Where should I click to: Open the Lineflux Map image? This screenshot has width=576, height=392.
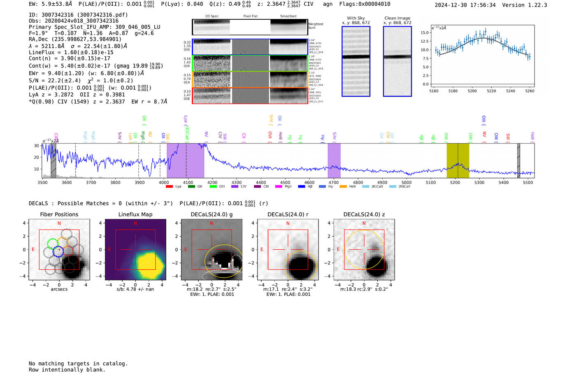[x=135, y=249]
